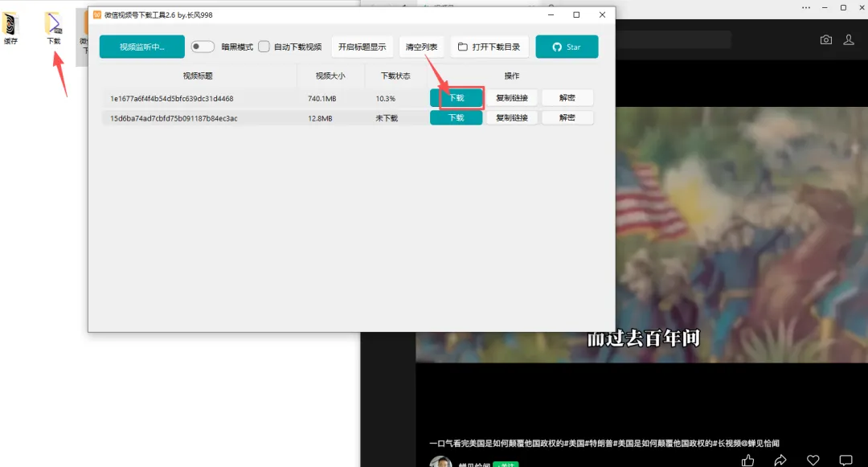Screen dimensions: 868x467
Task: Click the 操作 column header
Action: pos(511,76)
